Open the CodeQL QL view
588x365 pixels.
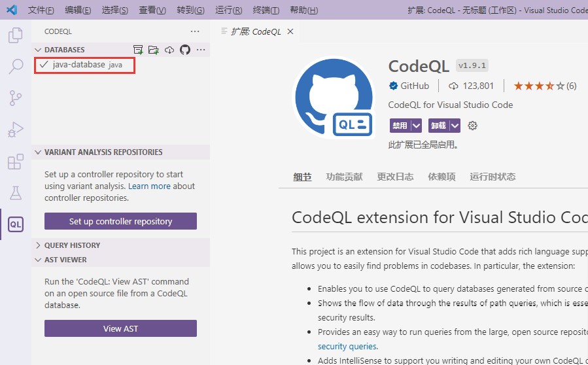click(16, 224)
